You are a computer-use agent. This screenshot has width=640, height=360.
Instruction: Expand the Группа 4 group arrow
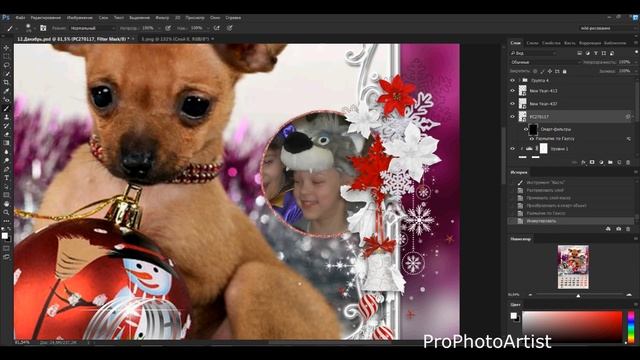coord(519,80)
